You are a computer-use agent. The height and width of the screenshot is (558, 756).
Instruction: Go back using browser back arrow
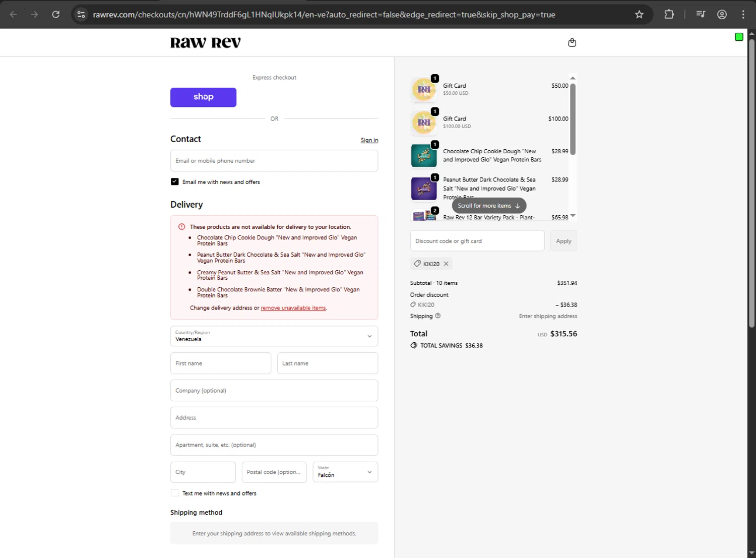point(14,15)
